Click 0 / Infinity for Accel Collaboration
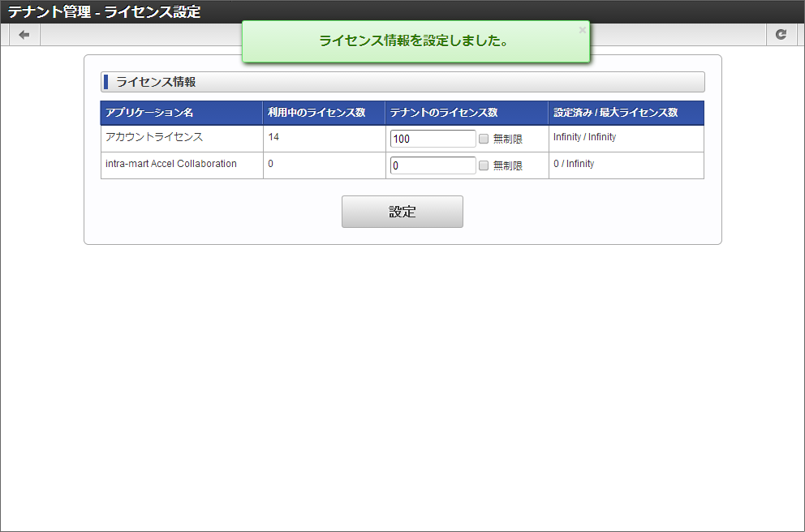The image size is (805, 532). coord(572,165)
